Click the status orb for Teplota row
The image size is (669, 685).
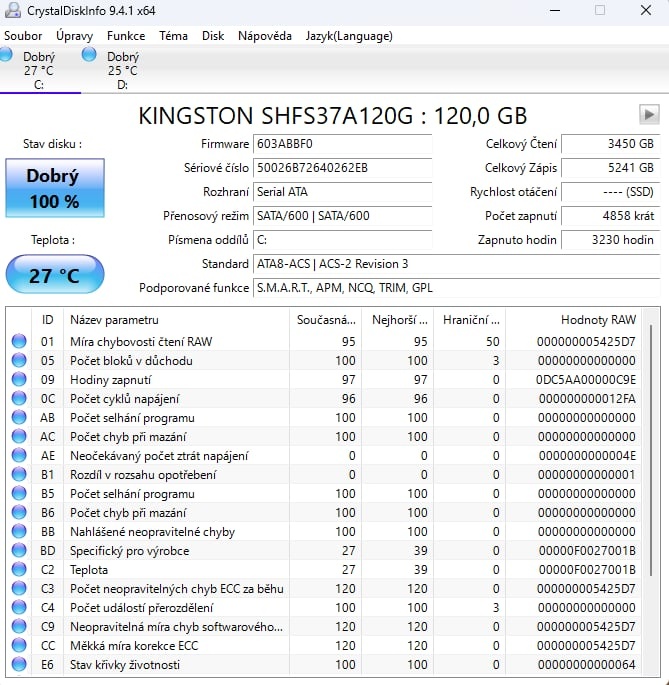(x=19, y=569)
